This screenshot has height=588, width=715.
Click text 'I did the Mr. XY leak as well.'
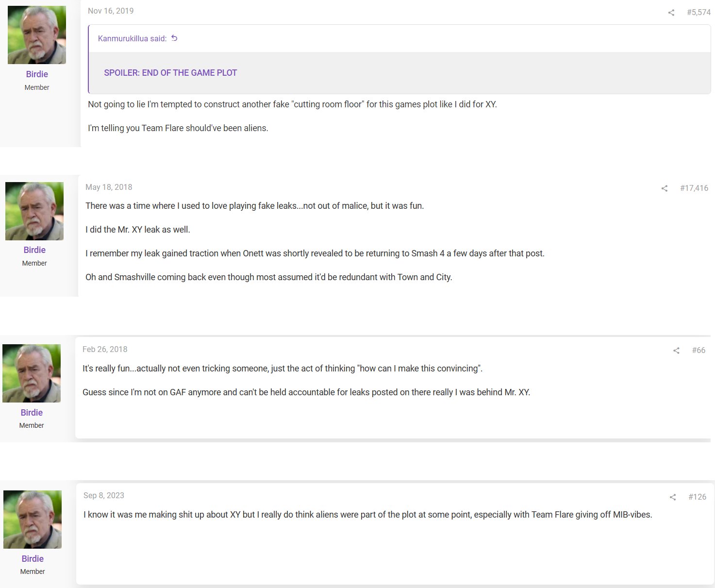138,230
